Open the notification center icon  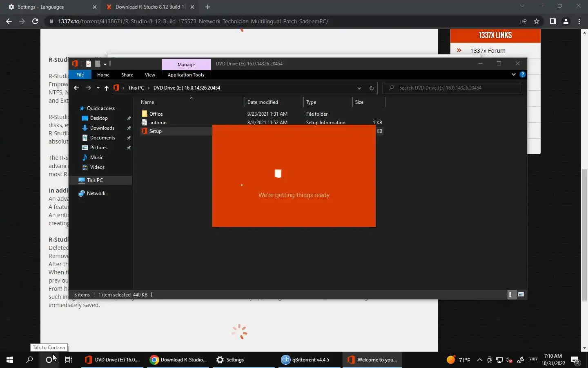575,360
